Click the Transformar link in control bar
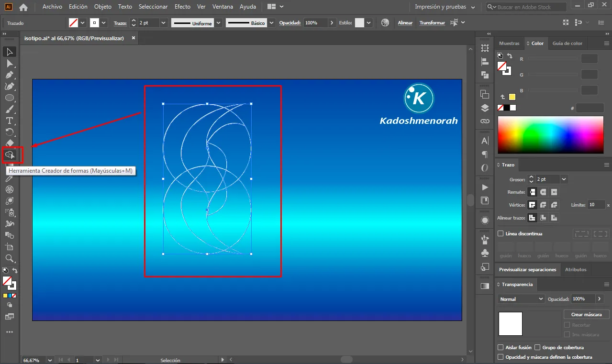Image resolution: width=612 pixels, height=364 pixels. coord(432,22)
